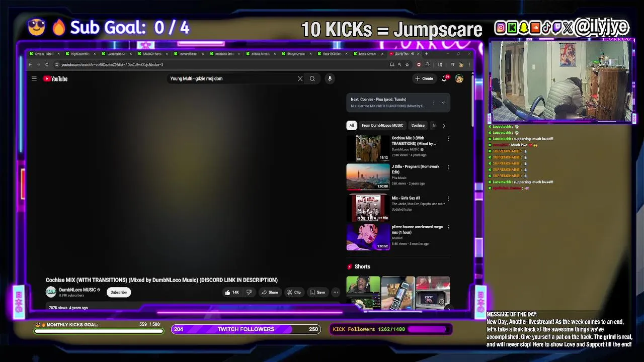Go back with the browser back arrow
The width and height of the screenshot is (644, 362).
point(30,64)
